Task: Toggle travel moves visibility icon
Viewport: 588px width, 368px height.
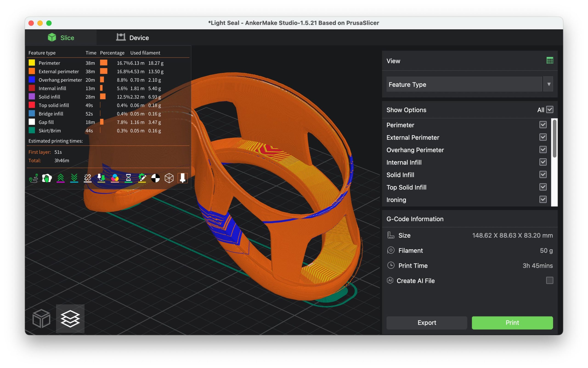Action: coord(33,178)
